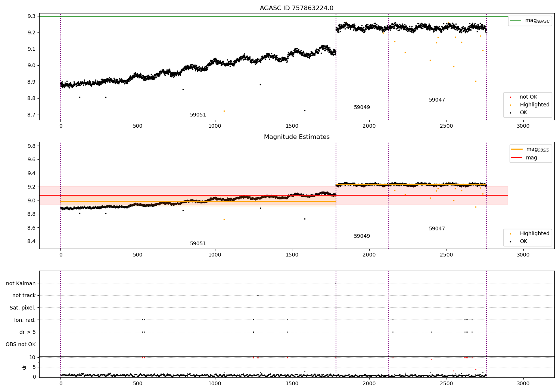
Task: Click the rotated 'dr' y-axis label
Action: tap(24, 367)
